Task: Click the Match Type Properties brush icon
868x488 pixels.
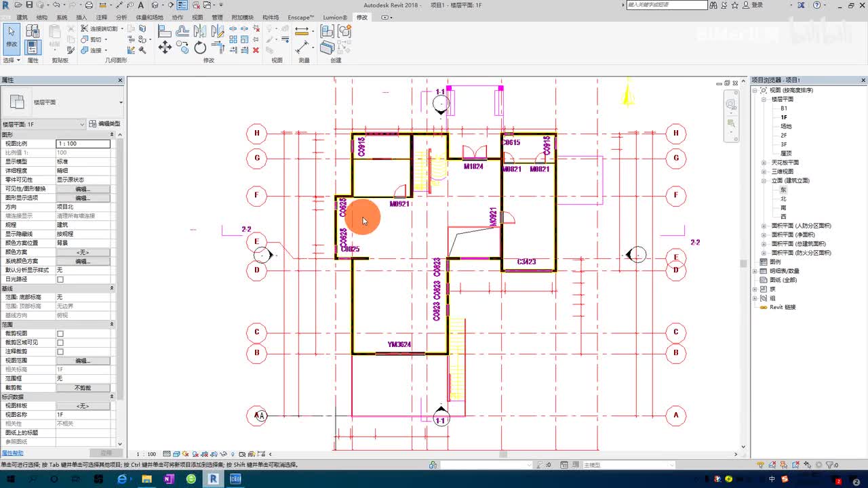Action: pos(71,50)
